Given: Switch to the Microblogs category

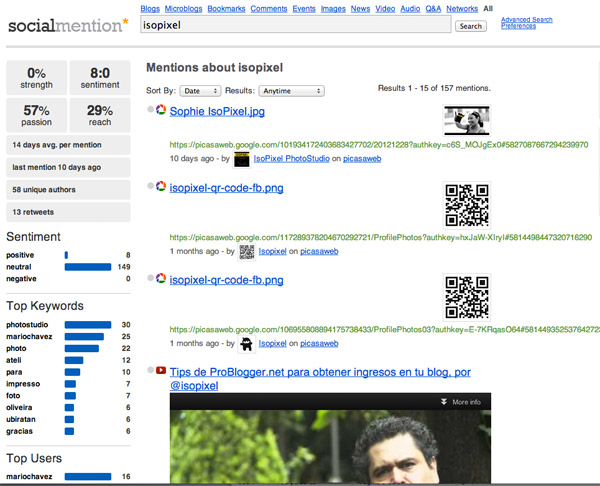Looking at the screenshot, I should click(183, 8).
